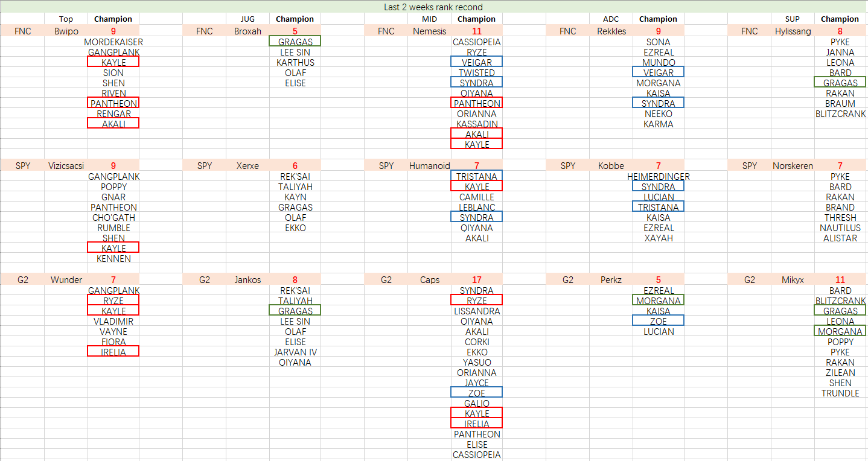Select the MUNDO cell in Rekkles's list
This screenshot has width=868, height=461.
tap(659, 63)
